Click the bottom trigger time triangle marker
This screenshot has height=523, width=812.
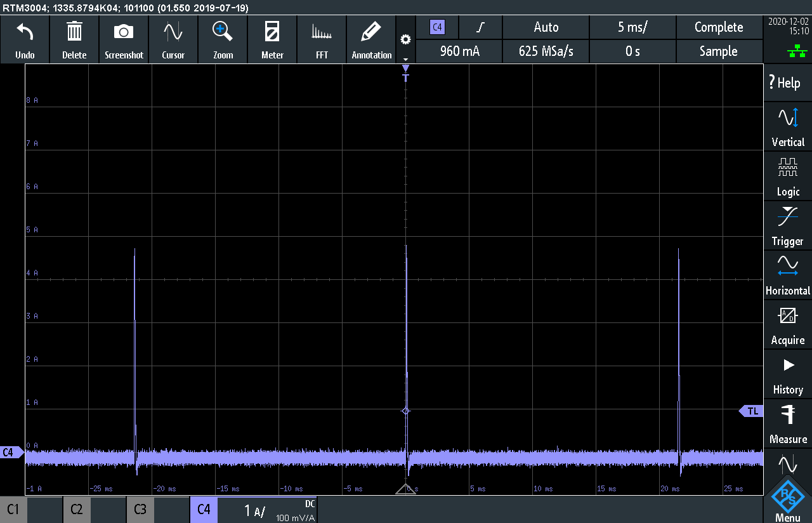click(406, 489)
